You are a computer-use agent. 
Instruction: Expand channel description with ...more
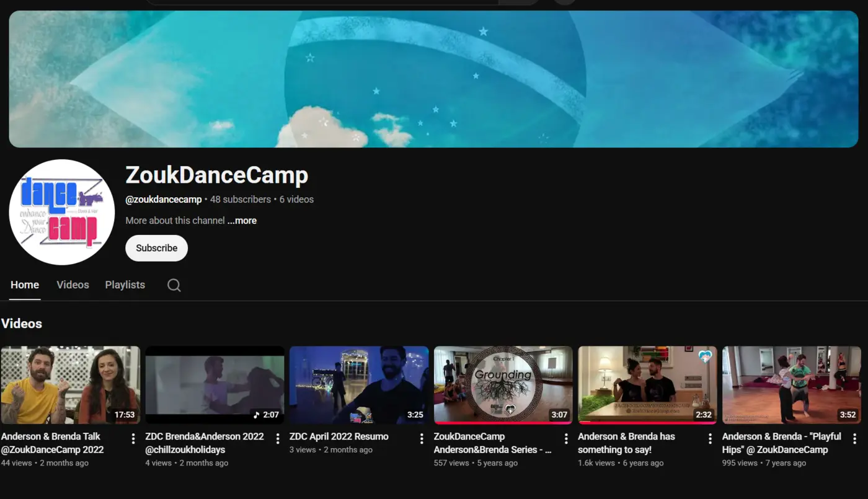coord(242,221)
